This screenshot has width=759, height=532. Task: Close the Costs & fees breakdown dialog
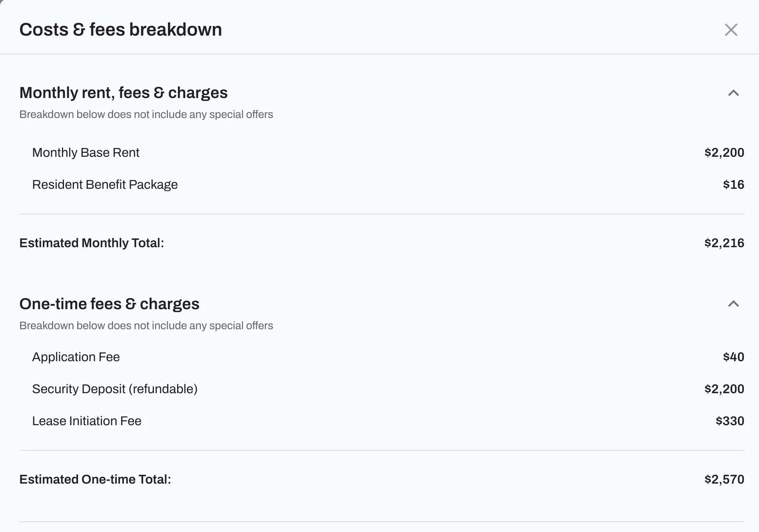pos(731,30)
